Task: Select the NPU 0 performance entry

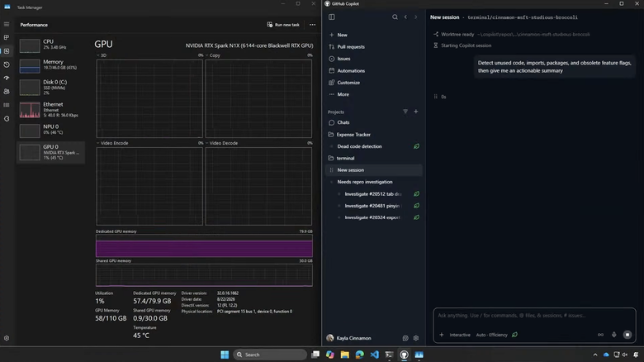Action: (x=51, y=130)
